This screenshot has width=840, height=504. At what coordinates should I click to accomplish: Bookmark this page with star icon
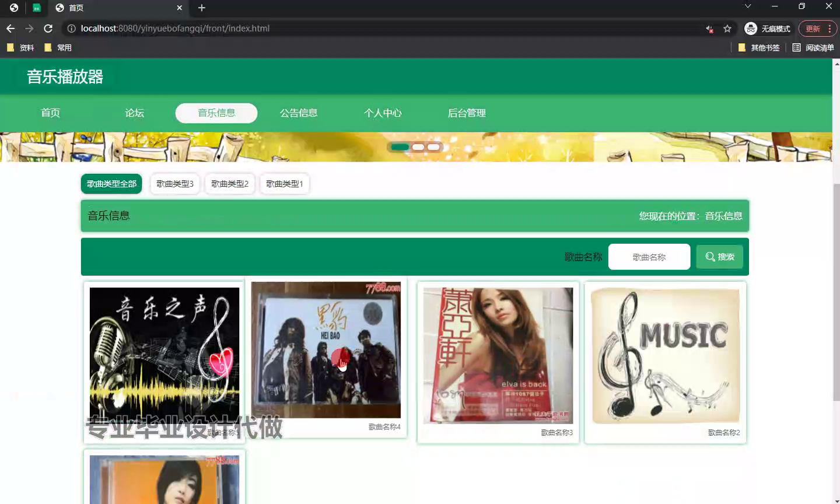(727, 29)
